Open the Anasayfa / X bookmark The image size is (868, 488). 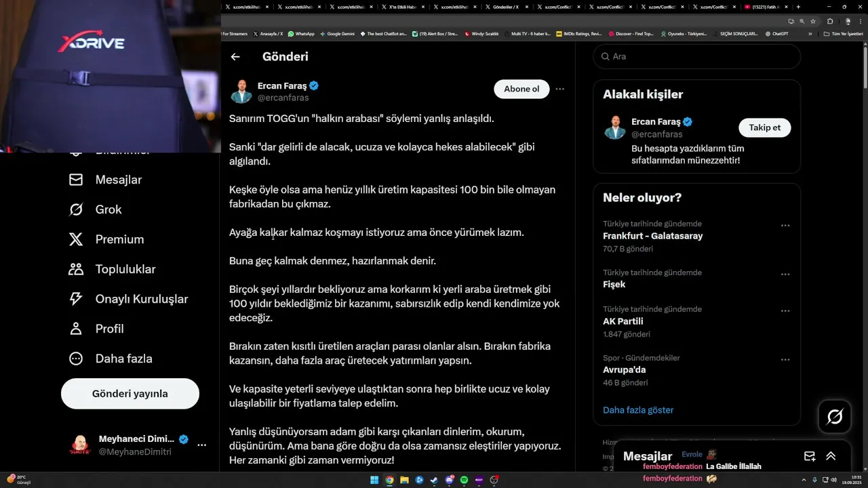(x=269, y=33)
